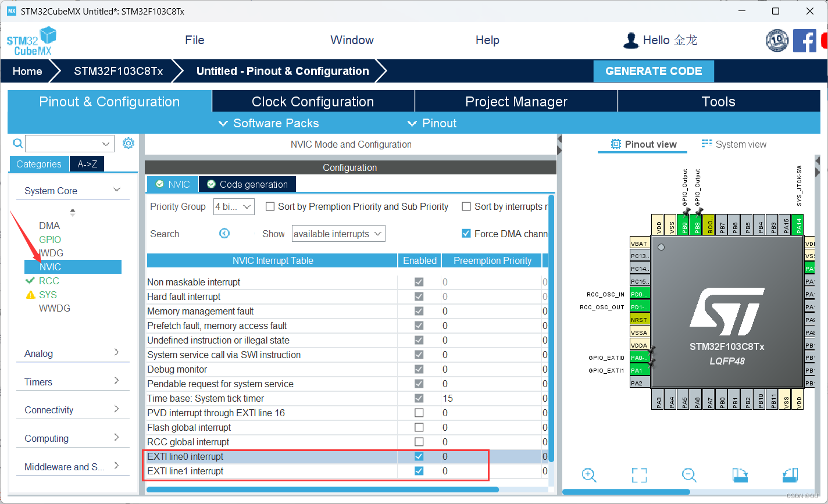Switch to System view tab
Screen dimensions: 828x504
click(x=734, y=144)
